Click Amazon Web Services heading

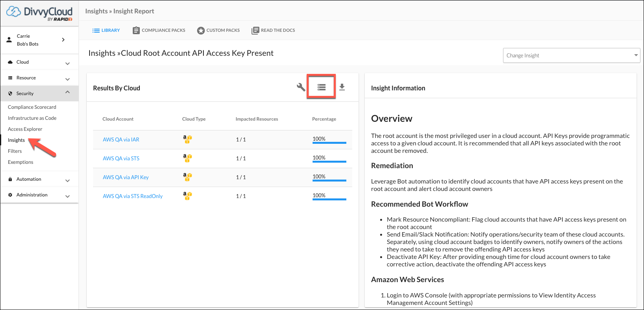point(408,279)
